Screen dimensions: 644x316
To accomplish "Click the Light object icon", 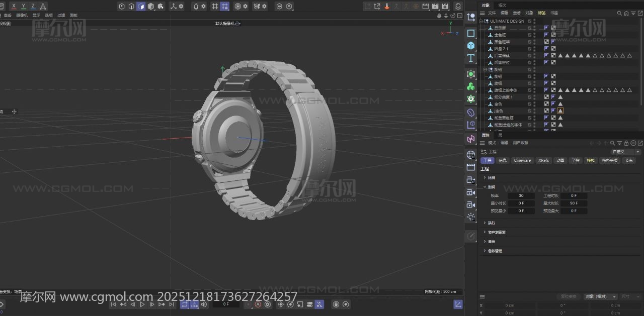I will coord(471,217).
